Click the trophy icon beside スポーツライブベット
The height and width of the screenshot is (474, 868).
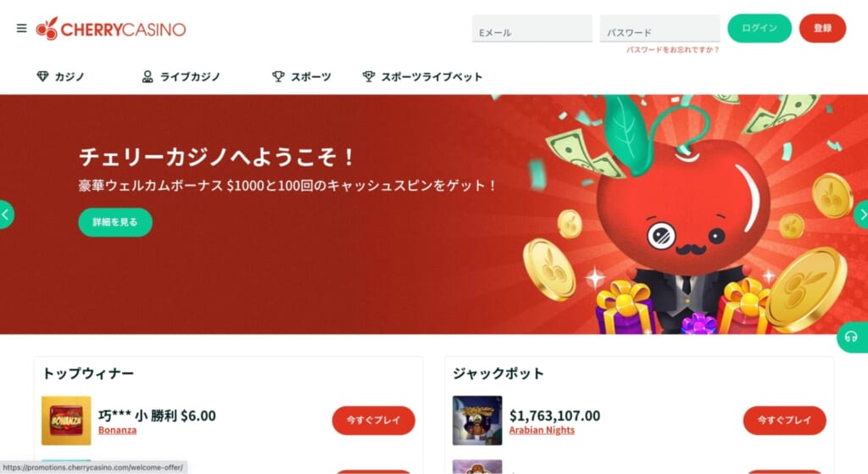click(369, 76)
